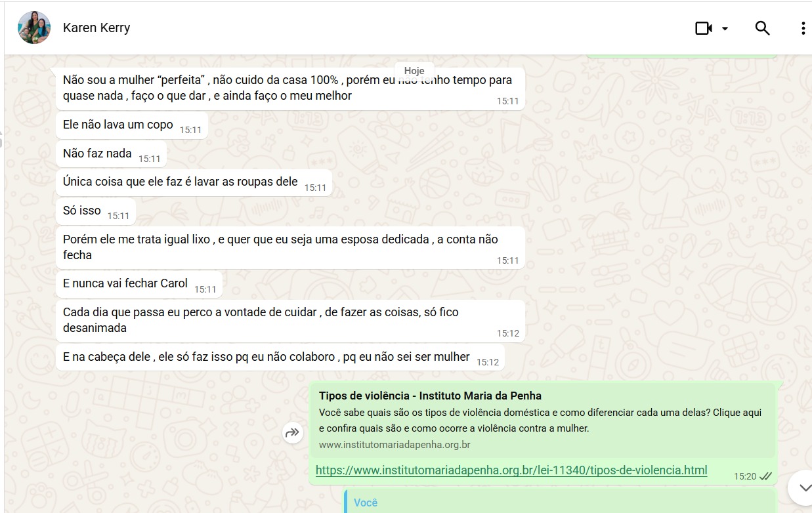
Task: Click the "Só isso" message
Action: click(x=82, y=211)
